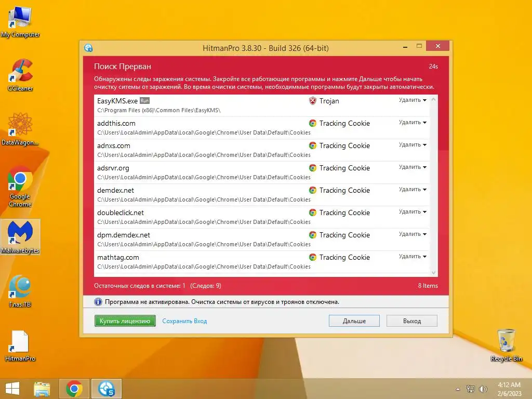The width and height of the screenshot is (532, 399).
Task: Launch CCleaner from the desktop
Action: coord(20,75)
